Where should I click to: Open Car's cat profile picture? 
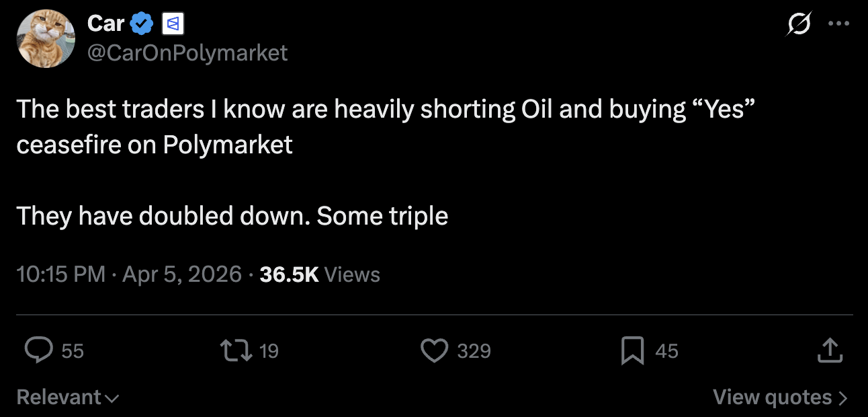point(46,39)
